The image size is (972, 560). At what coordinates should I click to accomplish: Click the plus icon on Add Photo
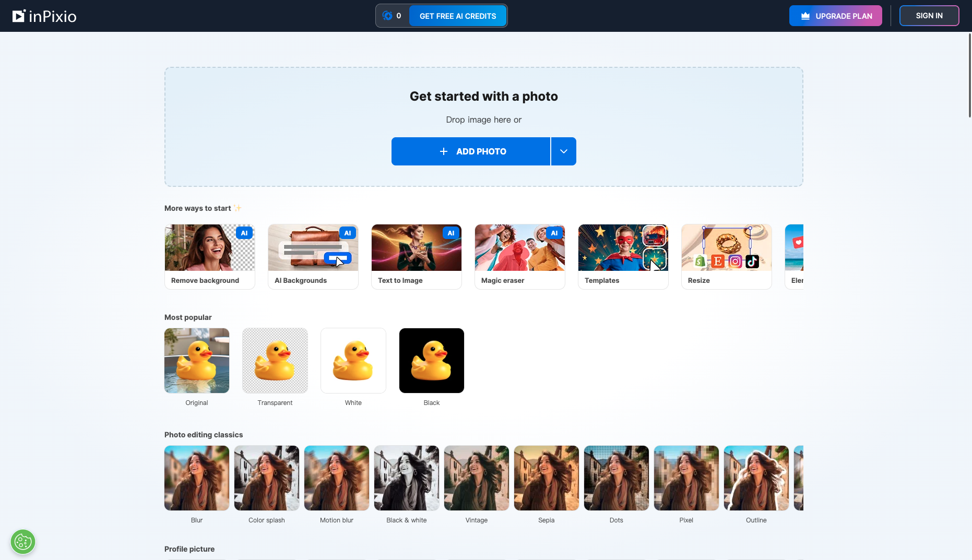pyautogui.click(x=444, y=151)
